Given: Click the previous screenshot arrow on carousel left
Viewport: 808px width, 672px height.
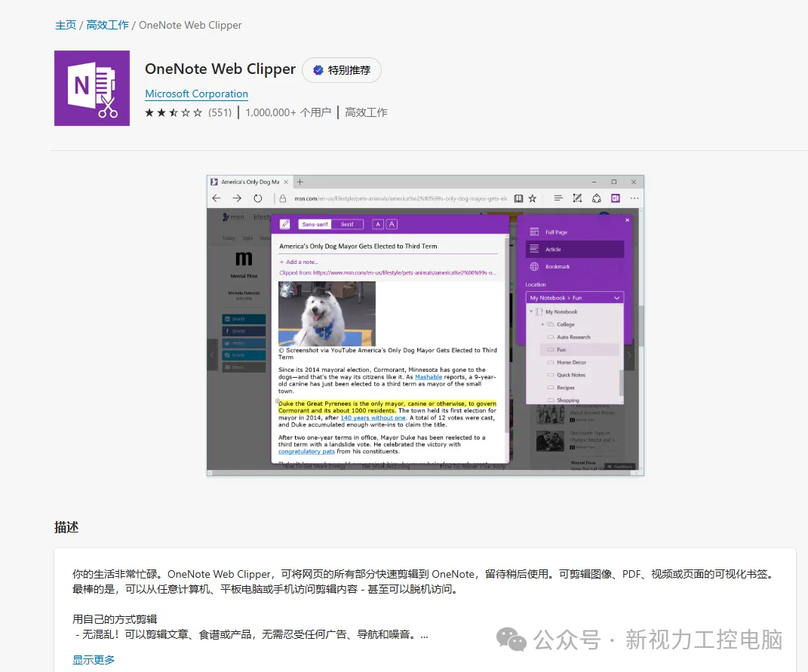Looking at the screenshot, I should click(x=211, y=354).
